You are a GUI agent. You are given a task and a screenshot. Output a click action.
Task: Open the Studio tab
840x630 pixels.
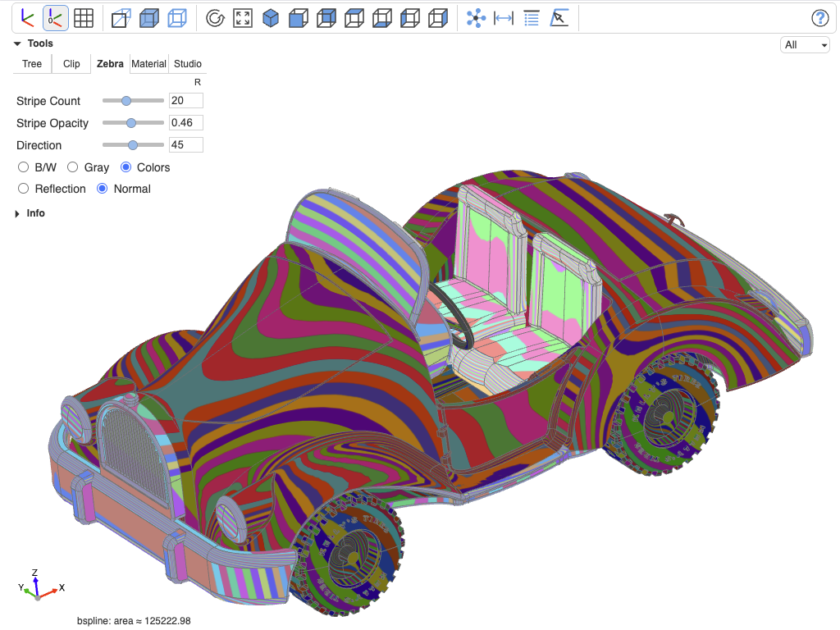tap(188, 64)
